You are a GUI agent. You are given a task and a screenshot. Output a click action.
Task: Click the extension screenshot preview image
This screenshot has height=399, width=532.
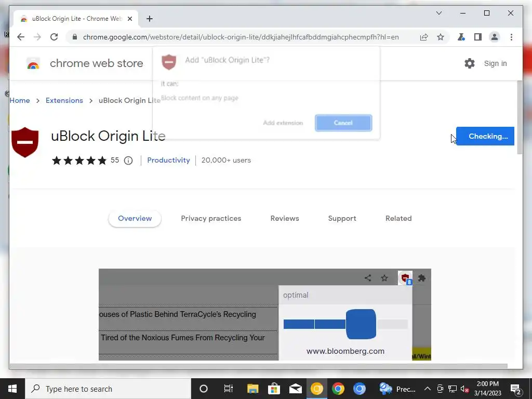[x=264, y=314]
